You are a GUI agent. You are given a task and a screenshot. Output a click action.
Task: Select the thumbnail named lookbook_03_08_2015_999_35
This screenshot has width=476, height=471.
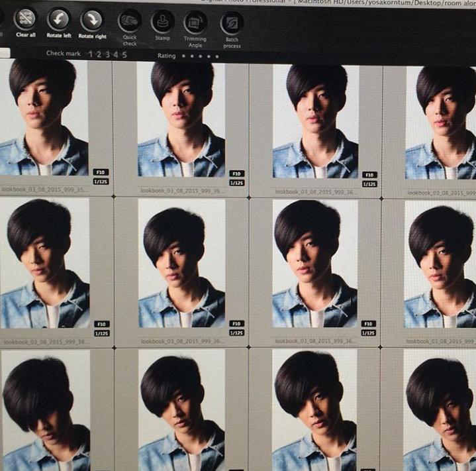44,117
